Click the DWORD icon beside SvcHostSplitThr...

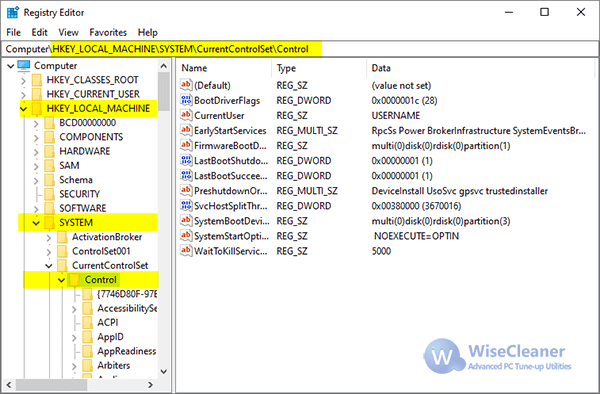tap(186, 206)
